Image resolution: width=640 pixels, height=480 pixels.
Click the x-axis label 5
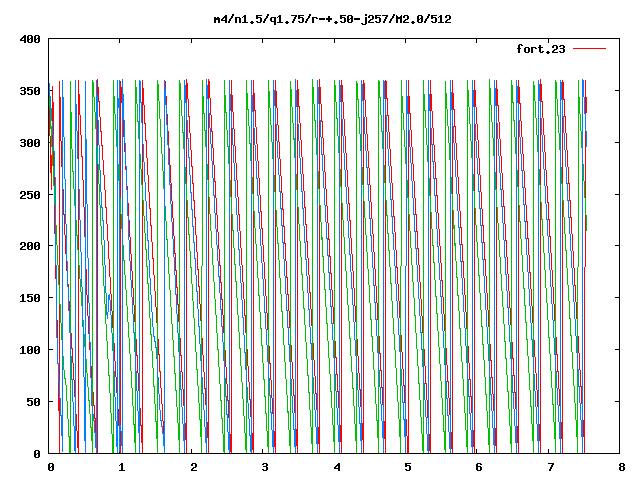click(x=408, y=467)
